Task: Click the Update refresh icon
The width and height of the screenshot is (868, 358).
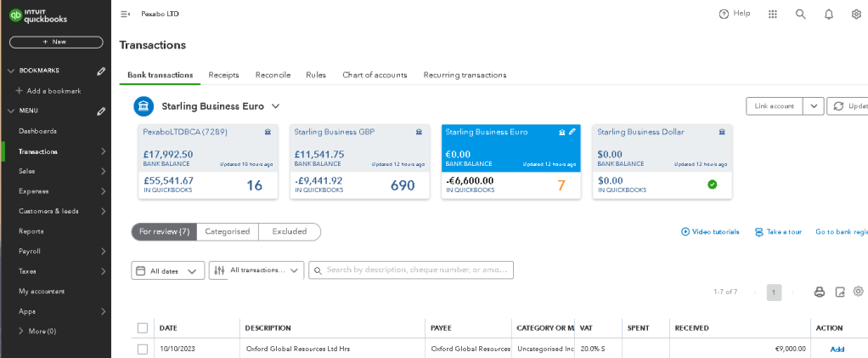Action: pos(838,105)
